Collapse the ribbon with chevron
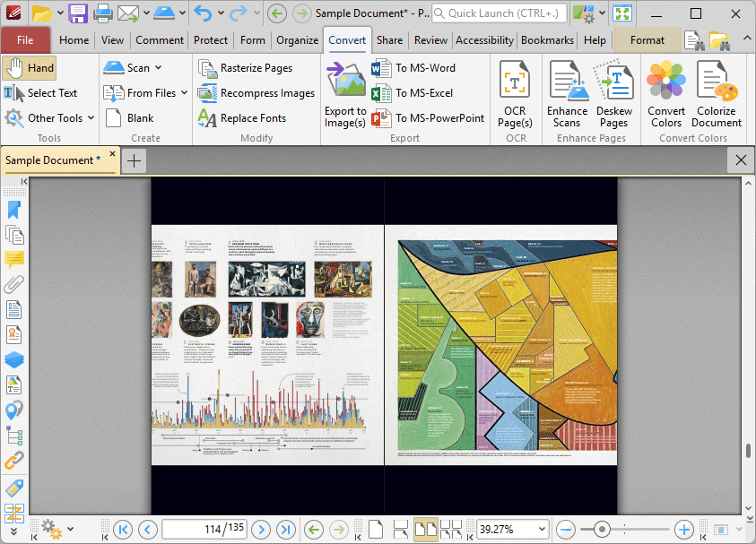Image resolution: width=756 pixels, height=544 pixels. (x=746, y=38)
